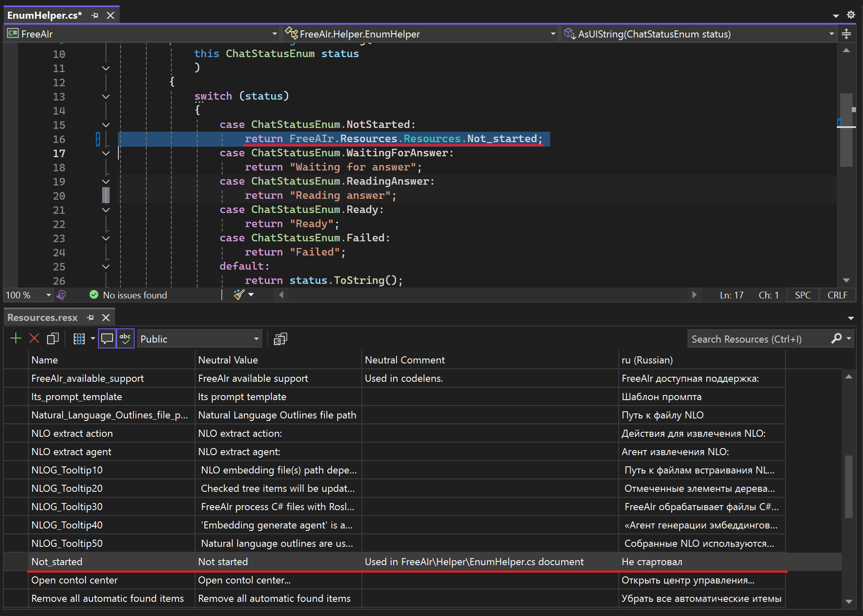Toggle the abc validation button
This screenshot has width=863, height=616.
point(125,338)
